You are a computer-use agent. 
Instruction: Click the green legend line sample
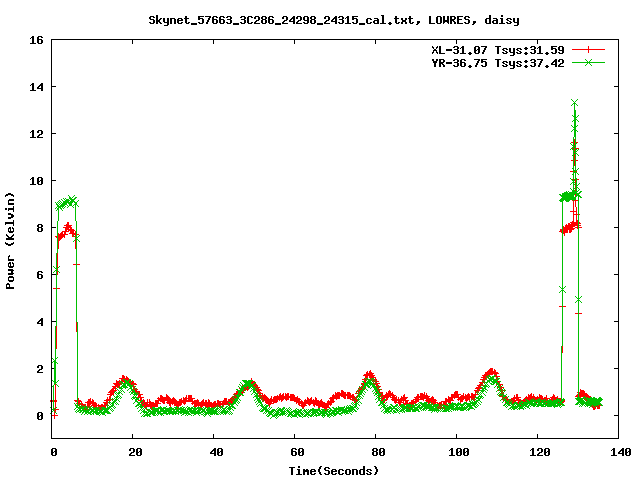588,62
